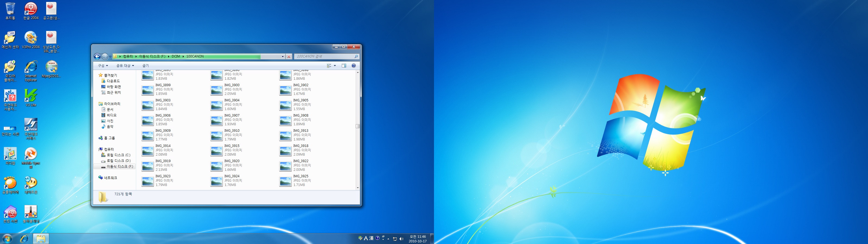Open Internet Explorer desktop shortcut
The width and height of the screenshot is (868, 244).
pos(31,71)
